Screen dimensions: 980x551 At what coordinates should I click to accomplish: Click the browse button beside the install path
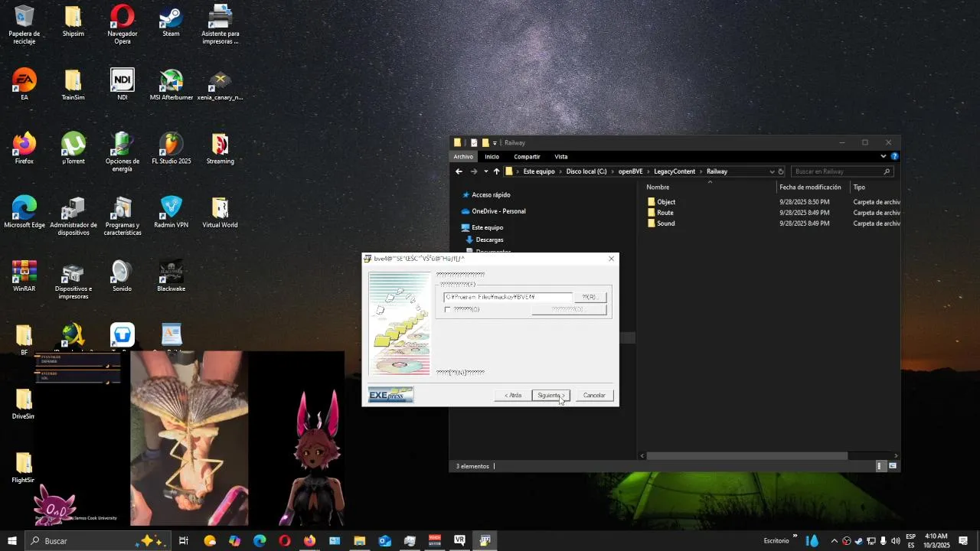(590, 297)
